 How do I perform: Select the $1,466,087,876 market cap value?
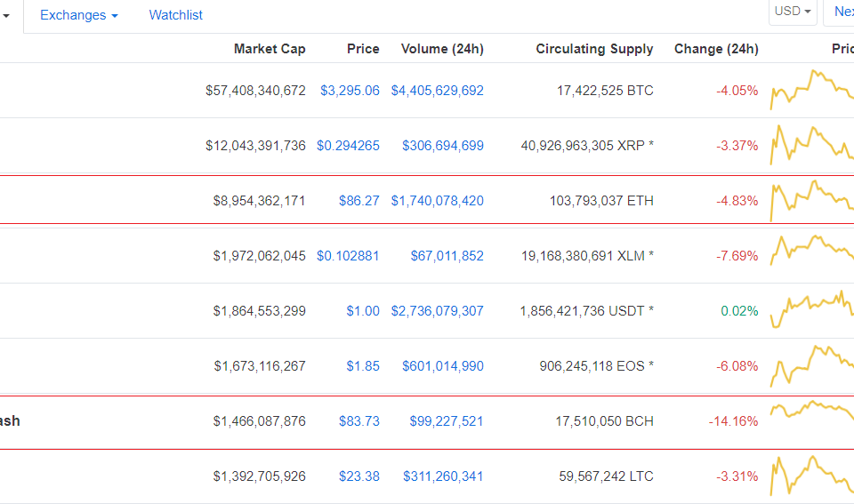pos(259,421)
